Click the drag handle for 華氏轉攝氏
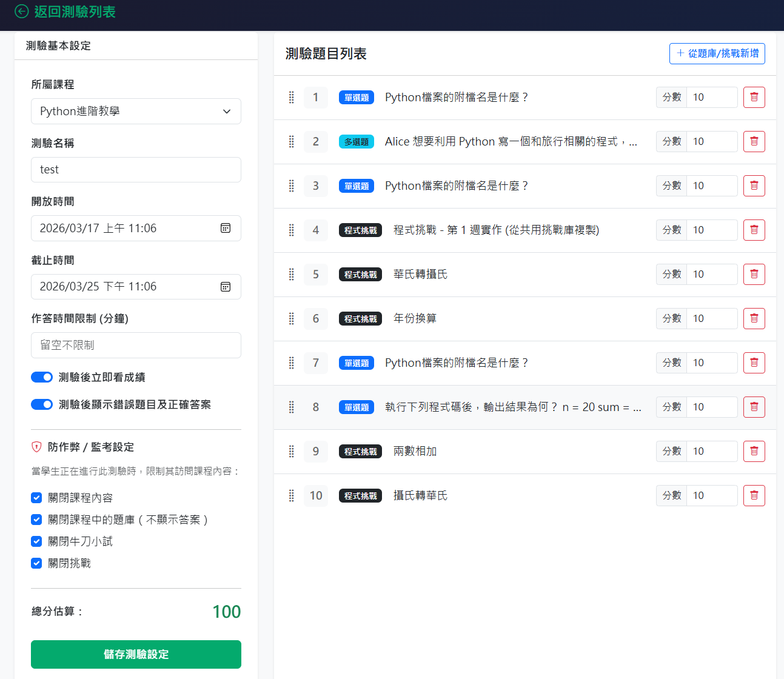The width and height of the screenshot is (784, 679). (292, 274)
